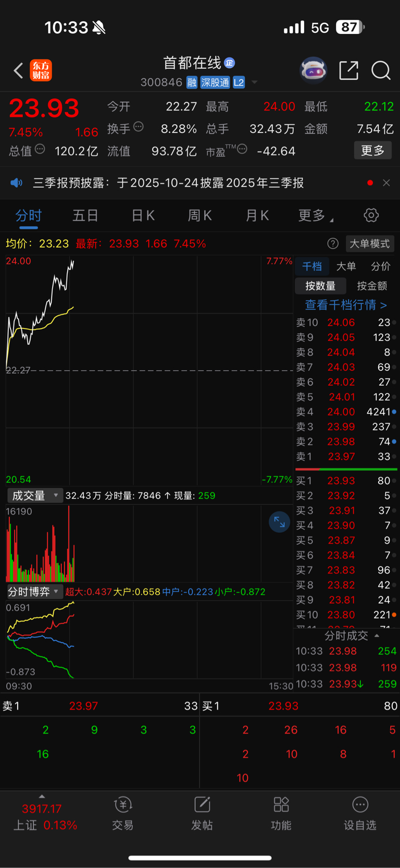The width and height of the screenshot is (400, 868).
Task: Toggle 大单模式 button
Action: pos(369,243)
